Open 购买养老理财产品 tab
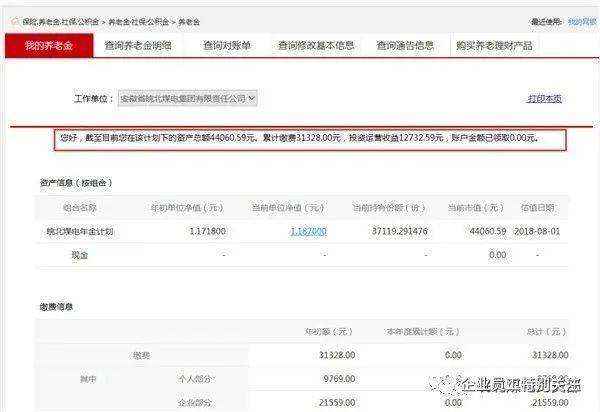Viewport: 600px width, 412px height. click(x=494, y=46)
